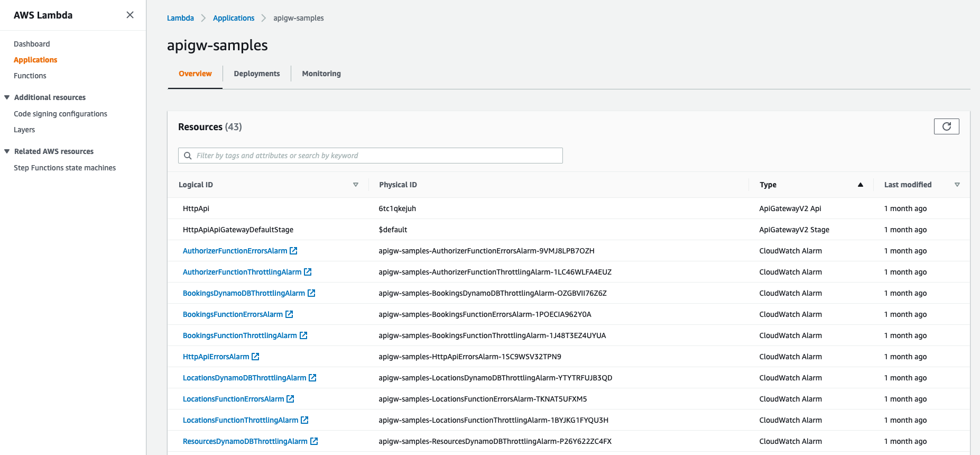Click the Physical ID column header
980x455 pixels.
(x=398, y=185)
